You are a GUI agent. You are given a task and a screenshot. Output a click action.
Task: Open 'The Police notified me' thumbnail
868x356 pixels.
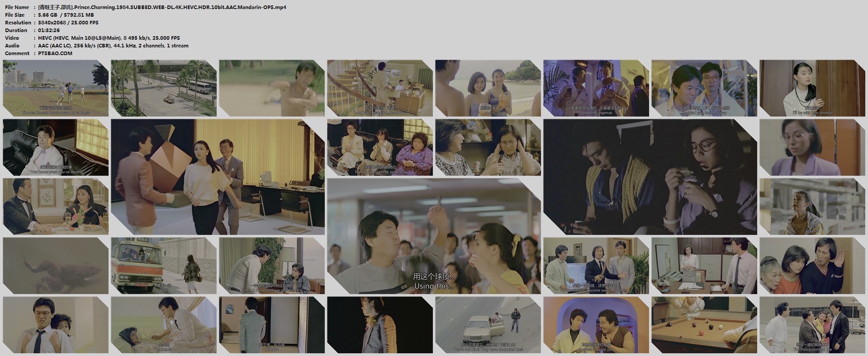[x=812, y=325]
